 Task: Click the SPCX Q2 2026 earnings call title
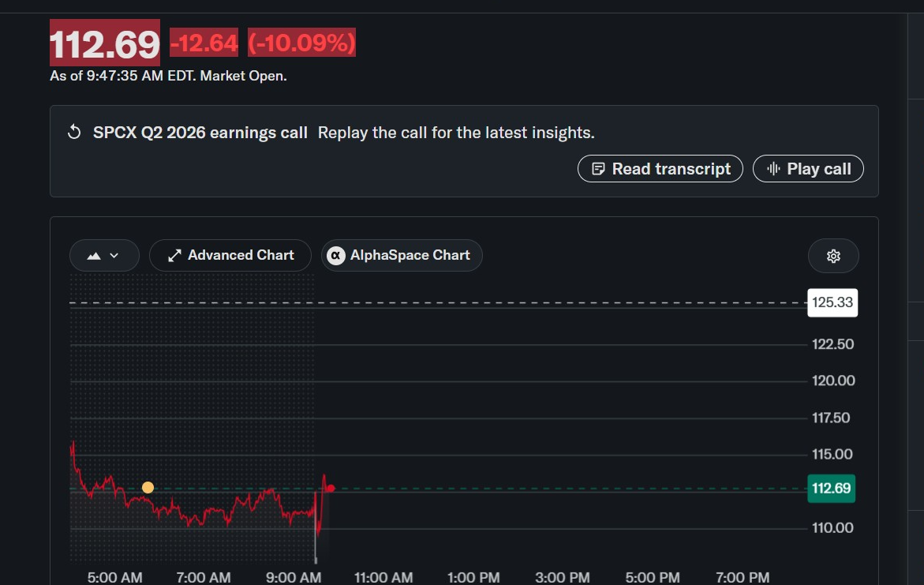point(200,133)
